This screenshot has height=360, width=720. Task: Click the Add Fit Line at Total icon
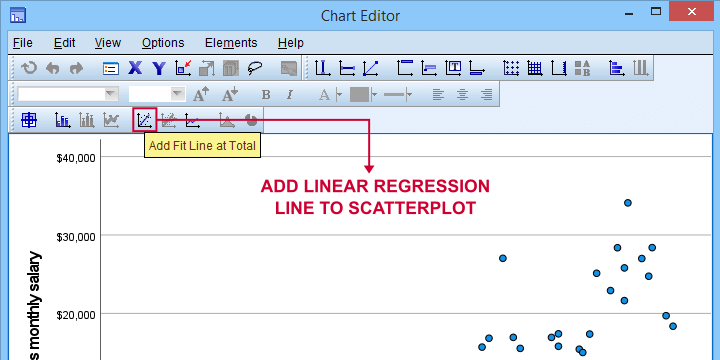coord(144,120)
